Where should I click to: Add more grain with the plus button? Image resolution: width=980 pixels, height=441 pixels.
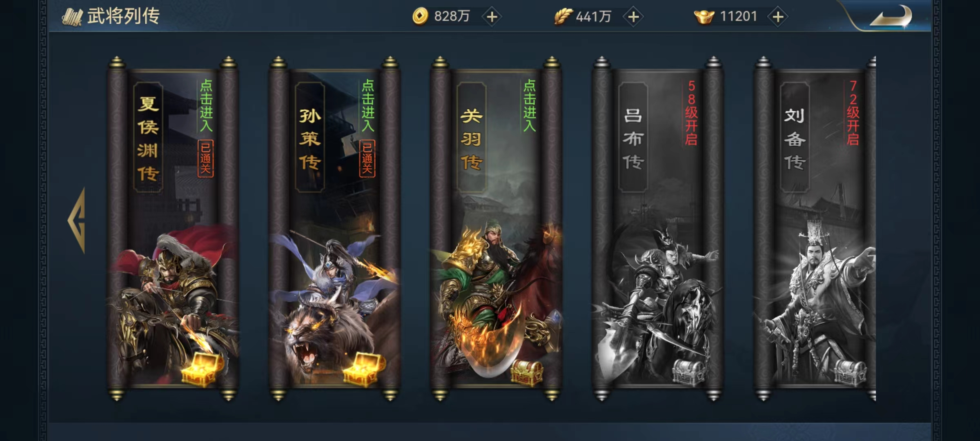(633, 17)
